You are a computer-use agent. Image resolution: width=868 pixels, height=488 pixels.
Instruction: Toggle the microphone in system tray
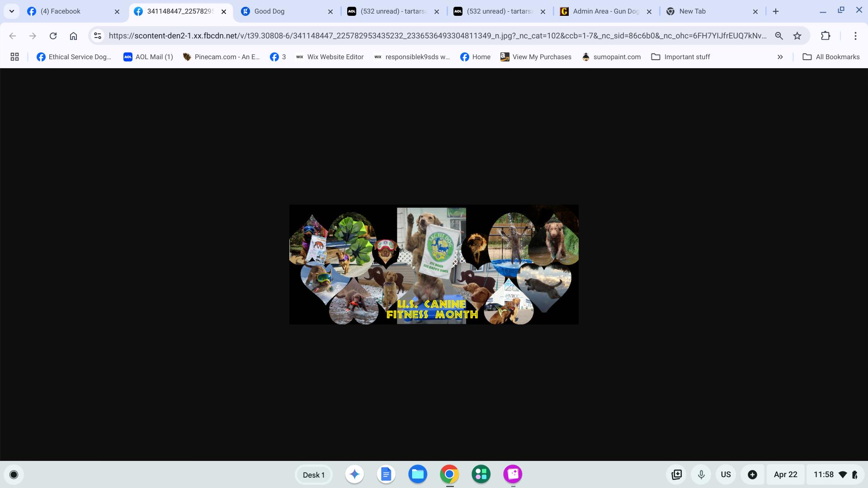(x=701, y=474)
